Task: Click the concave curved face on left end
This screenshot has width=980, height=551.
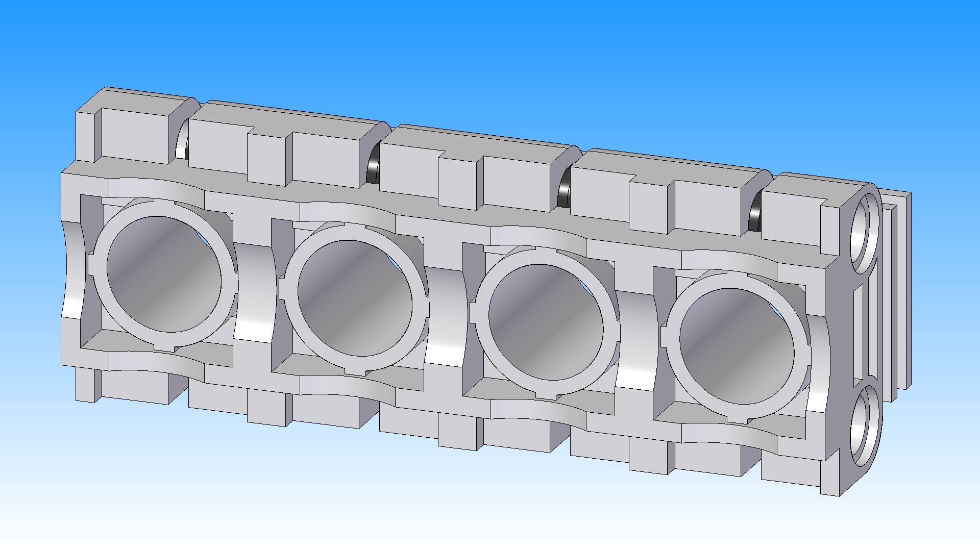Action: 71,270
